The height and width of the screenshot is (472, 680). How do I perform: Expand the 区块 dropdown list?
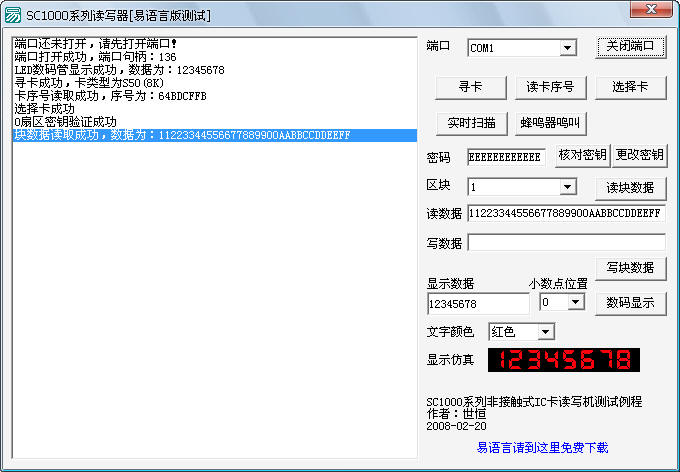coord(568,187)
